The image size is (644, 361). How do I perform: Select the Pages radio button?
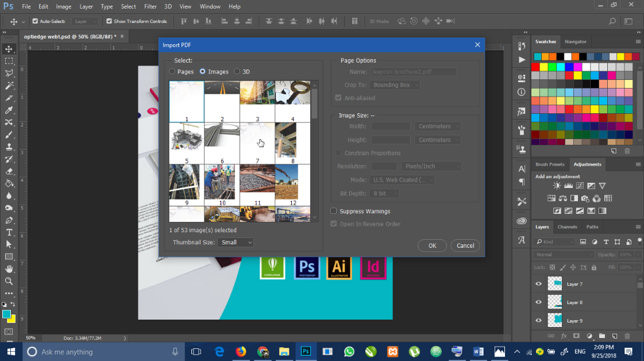[172, 71]
